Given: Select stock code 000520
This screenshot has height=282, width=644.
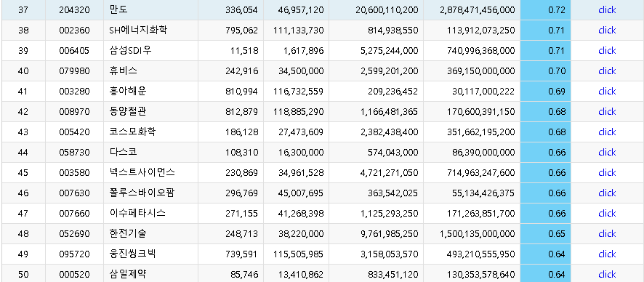Looking at the screenshot, I should [x=74, y=275].
